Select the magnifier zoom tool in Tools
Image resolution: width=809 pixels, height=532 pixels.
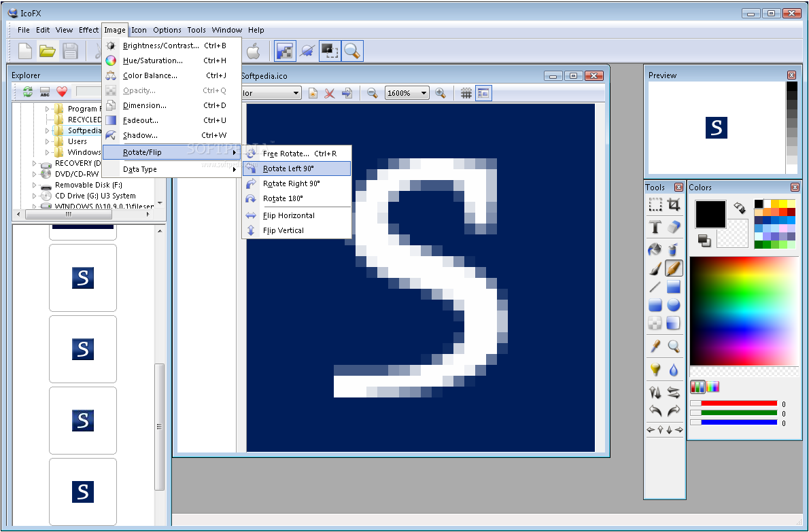point(673,346)
